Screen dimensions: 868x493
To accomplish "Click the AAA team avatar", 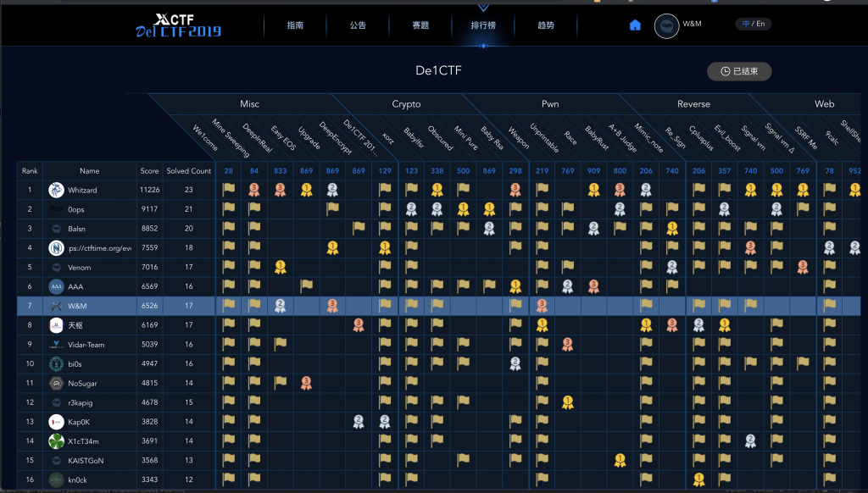I will [56, 286].
